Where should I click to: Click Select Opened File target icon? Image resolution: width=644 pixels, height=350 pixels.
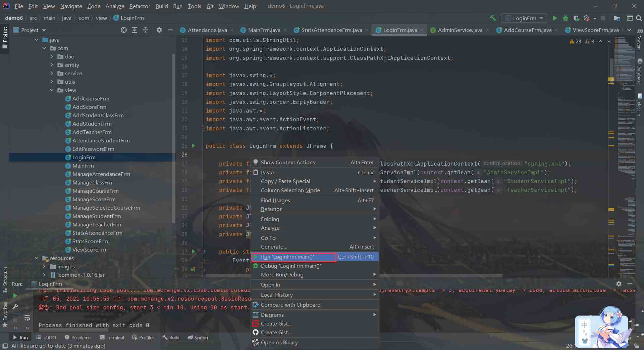coord(124,30)
